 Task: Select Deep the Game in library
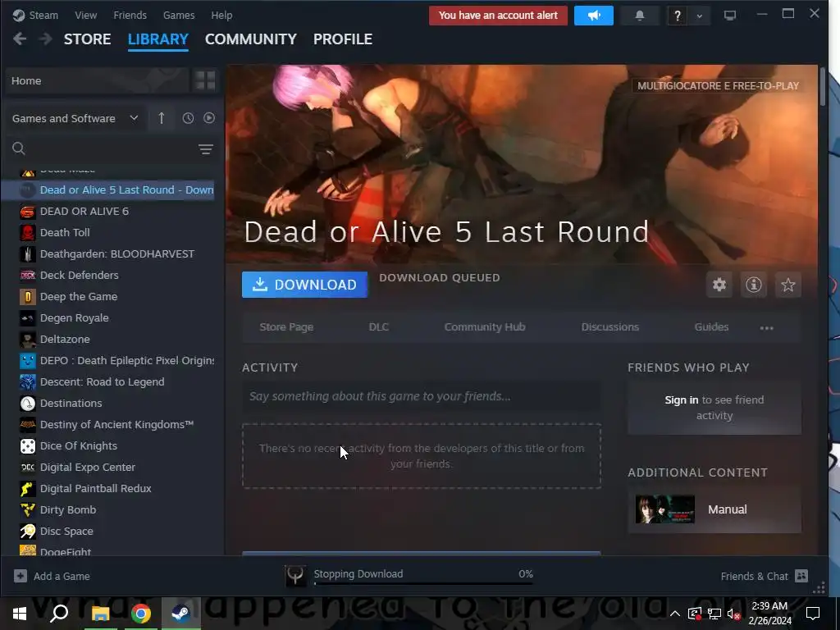point(108,297)
